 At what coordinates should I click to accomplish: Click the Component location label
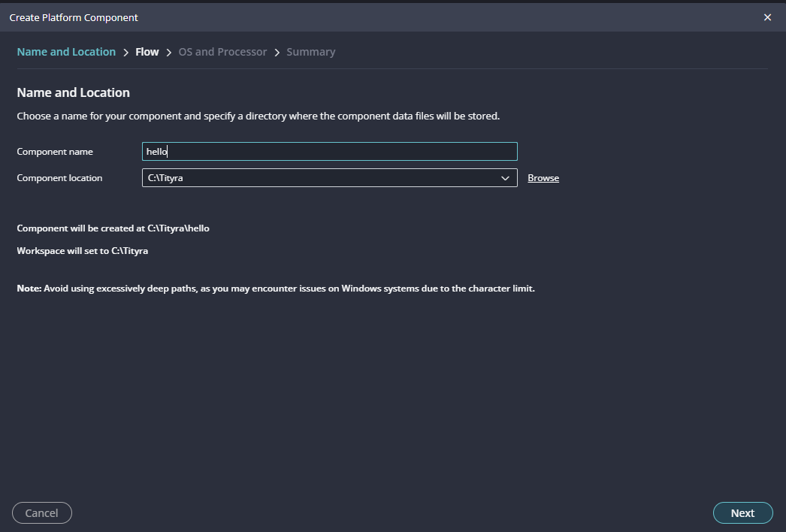coord(59,178)
